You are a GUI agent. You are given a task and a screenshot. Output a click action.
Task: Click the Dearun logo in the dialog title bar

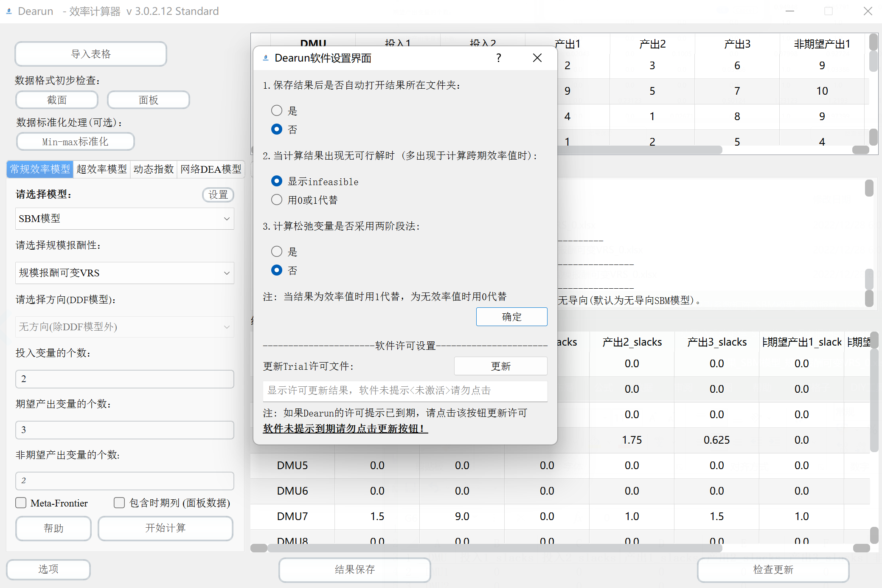click(x=265, y=58)
